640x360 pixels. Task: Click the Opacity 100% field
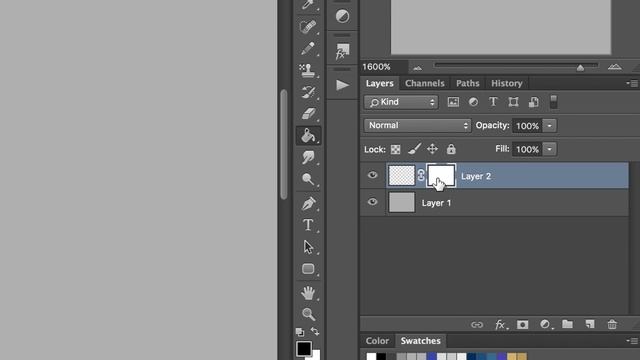tap(527, 126)
